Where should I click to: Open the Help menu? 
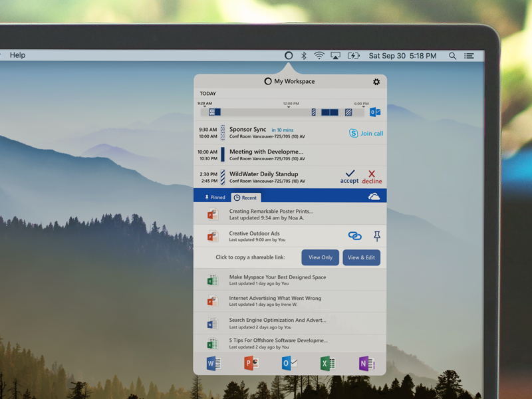[18, 55]
